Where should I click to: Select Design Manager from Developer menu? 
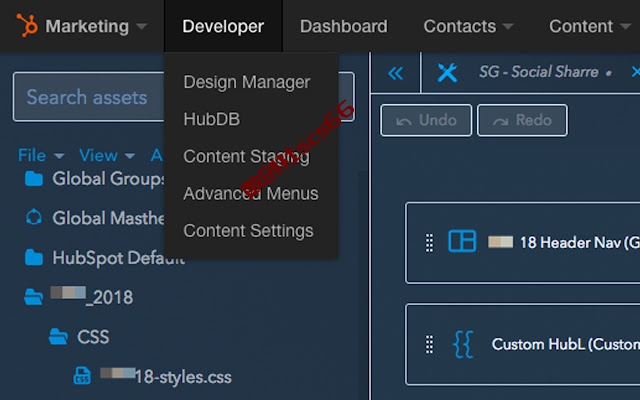pyautogui.click(x=247, y=82)
